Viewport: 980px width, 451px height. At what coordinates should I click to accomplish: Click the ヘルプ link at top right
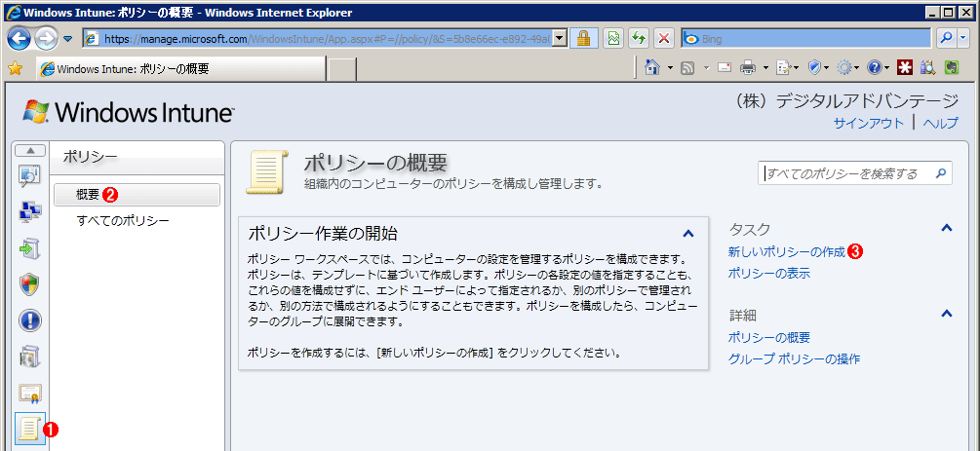940,123
